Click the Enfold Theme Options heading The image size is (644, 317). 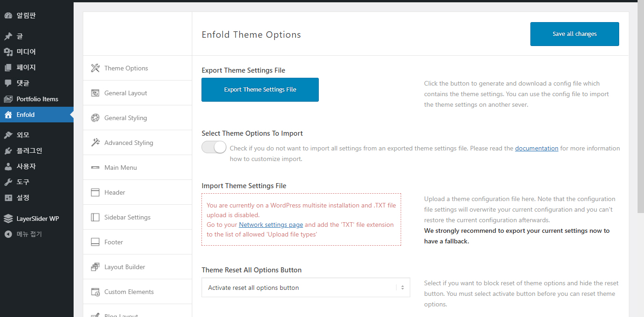251,35
